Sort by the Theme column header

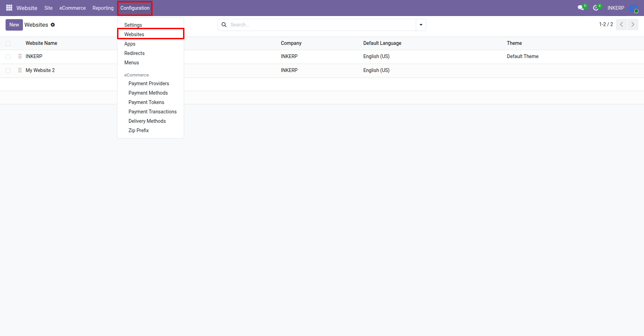tap(514, 43)
